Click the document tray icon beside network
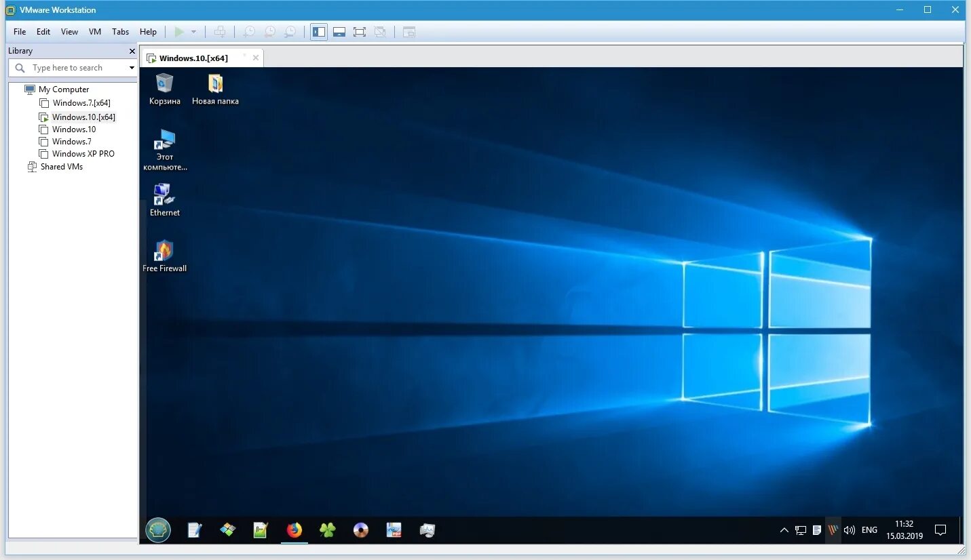971x560 pixels. pyautogui.click(x=817, y=530)
